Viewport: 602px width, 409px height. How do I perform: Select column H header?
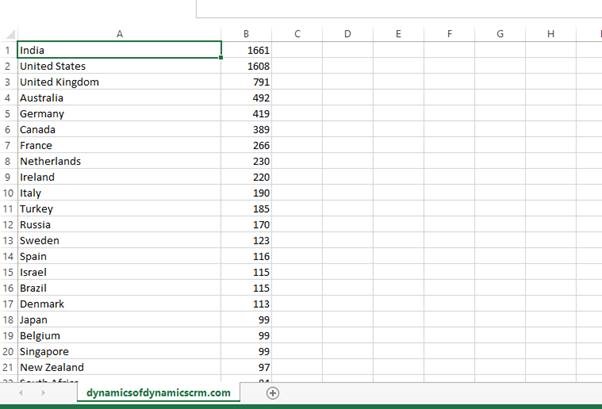coord(551,33)
